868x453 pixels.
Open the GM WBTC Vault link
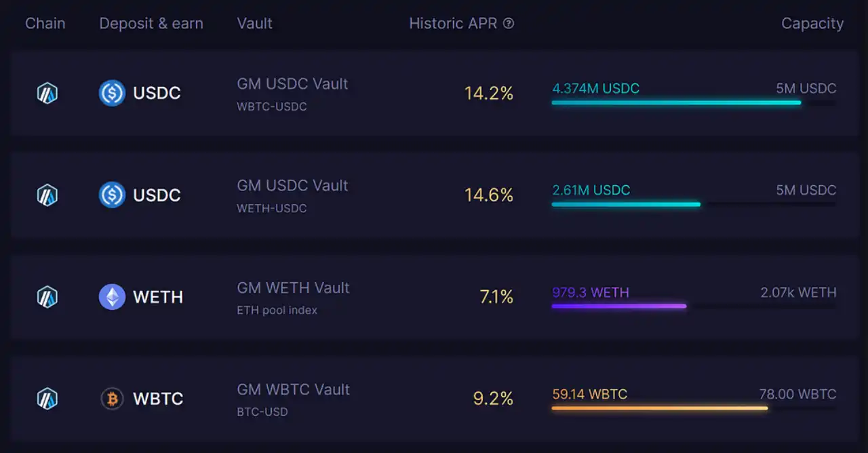pos(293,390)
